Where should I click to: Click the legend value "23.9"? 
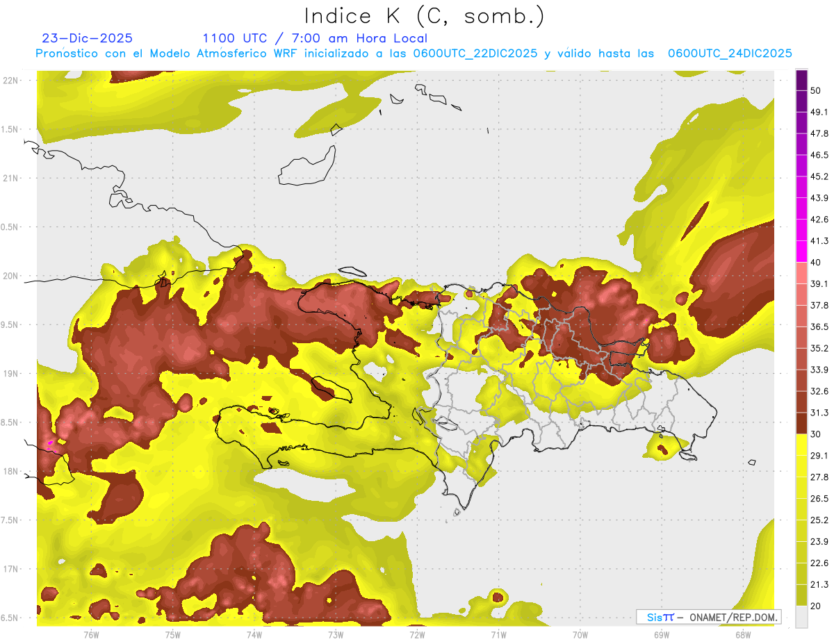[819, 542]
